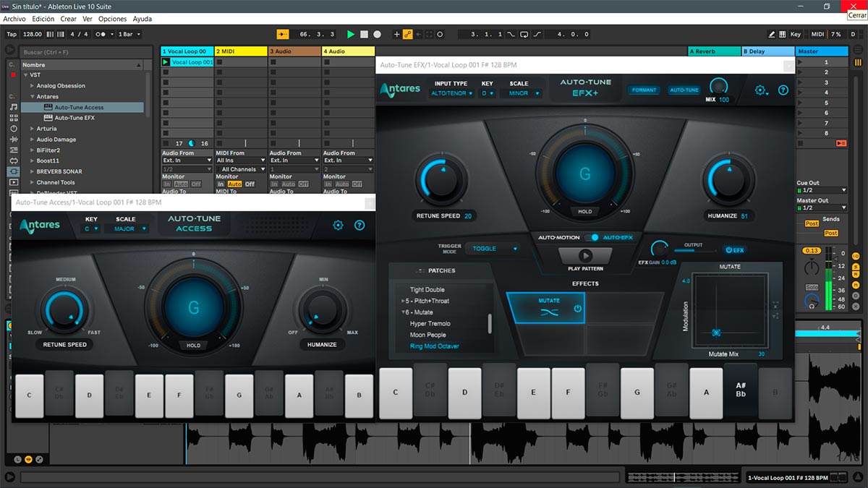868x488 pixels.
Task: Open settings gear in Auto-Tune EFX+
Action: 760,90
